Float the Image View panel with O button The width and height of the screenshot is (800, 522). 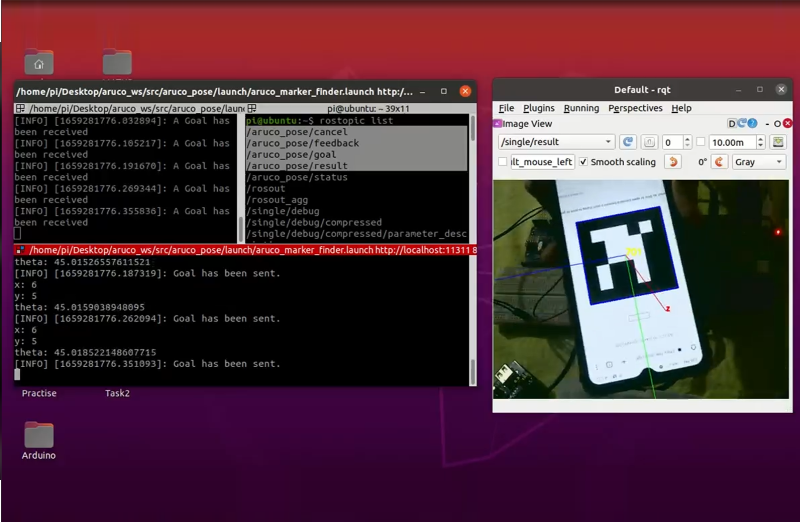pos(777,124)
